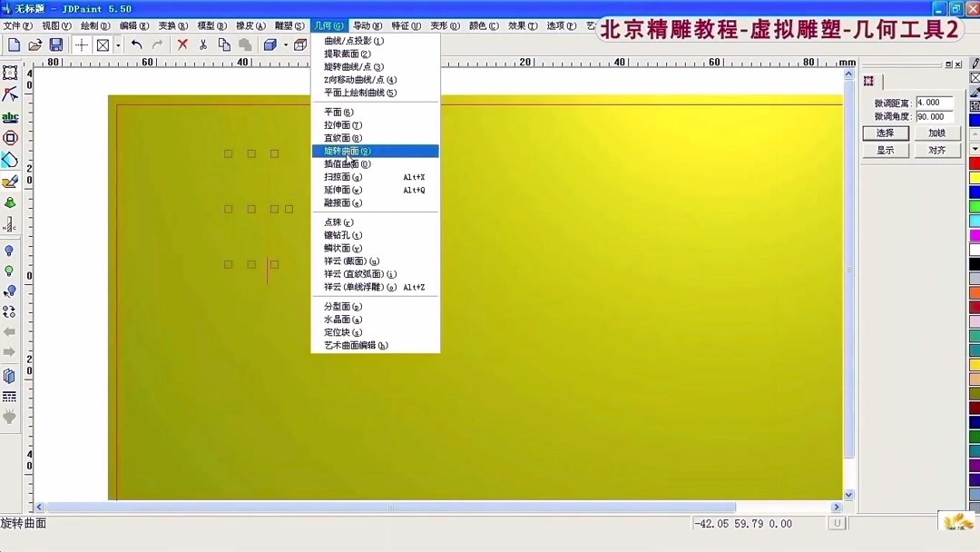The image size is (980, 552).
Task: Undo the last action via toolbar arrow
Action: [136, 44]
